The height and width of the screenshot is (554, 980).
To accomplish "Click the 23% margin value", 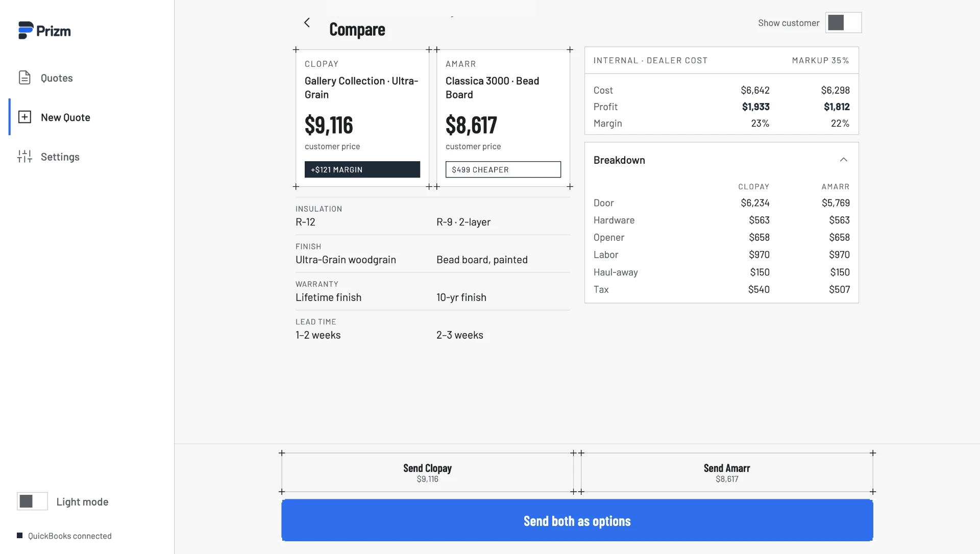I will pos(760,123).
